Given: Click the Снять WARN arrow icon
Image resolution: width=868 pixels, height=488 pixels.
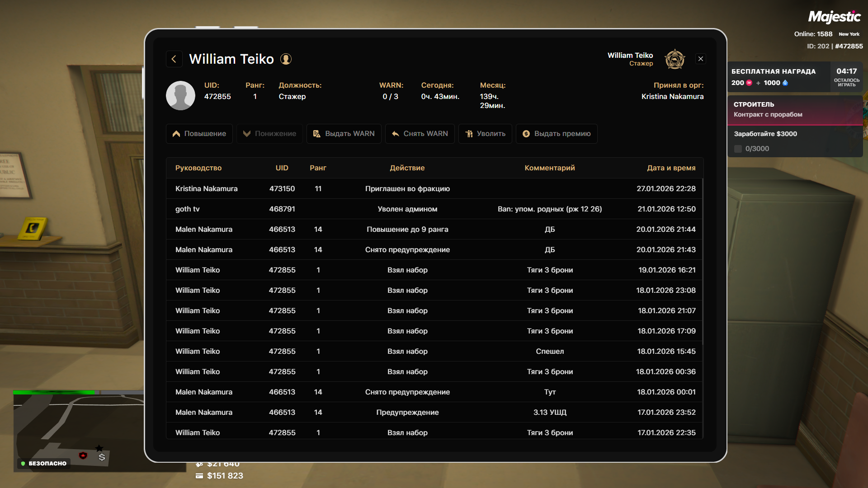Looking at the screenshot, I should coord(395,134).
